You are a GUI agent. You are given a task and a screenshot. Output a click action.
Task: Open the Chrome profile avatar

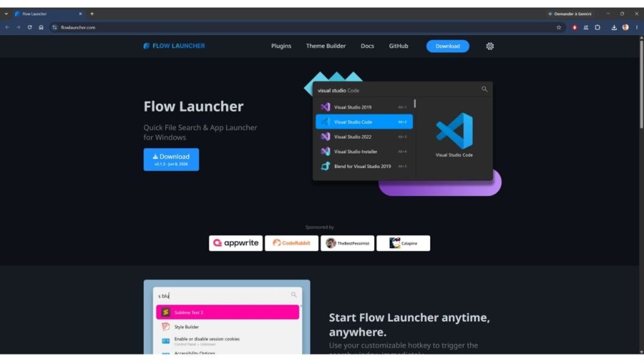(626, 28)
